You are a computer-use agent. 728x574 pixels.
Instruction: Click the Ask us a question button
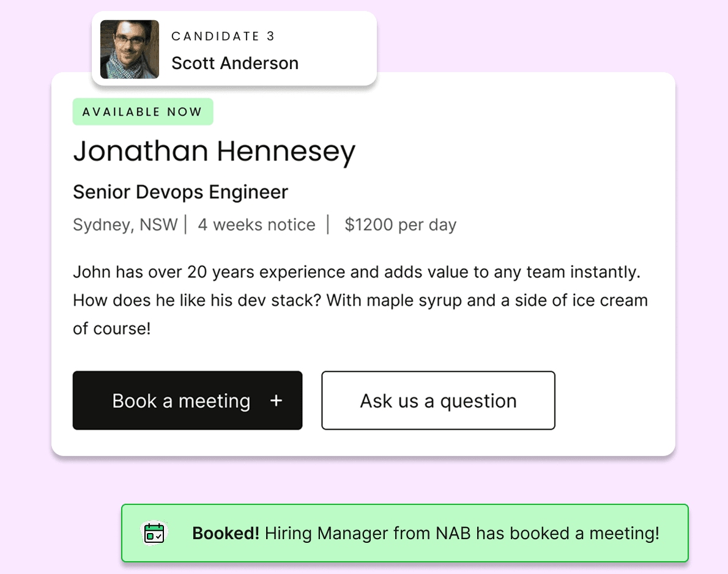pyautogui.click(x=438, y=400)
